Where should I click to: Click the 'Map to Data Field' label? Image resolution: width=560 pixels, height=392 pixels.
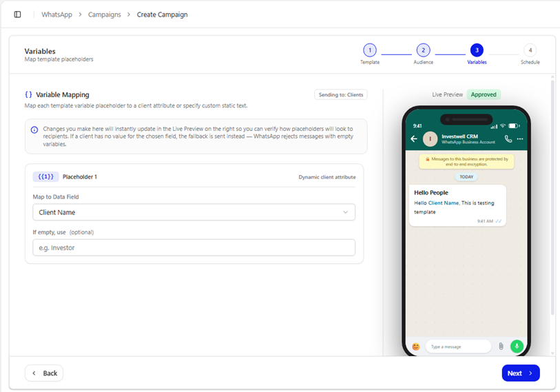[x=56, y=197]
